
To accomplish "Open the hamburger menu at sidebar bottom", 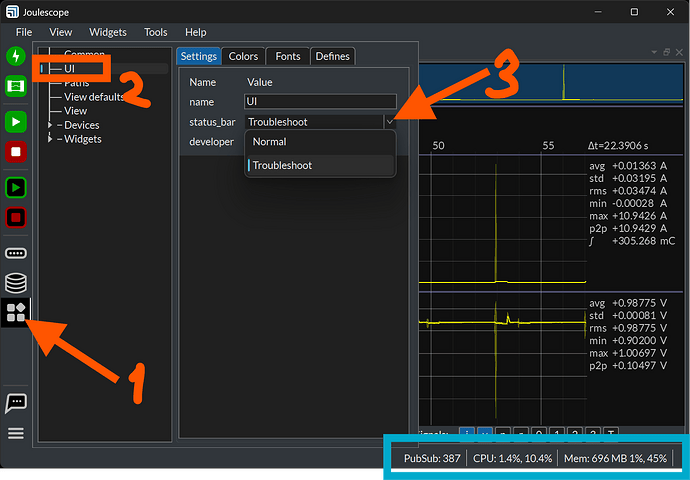I will click(16, 433).
